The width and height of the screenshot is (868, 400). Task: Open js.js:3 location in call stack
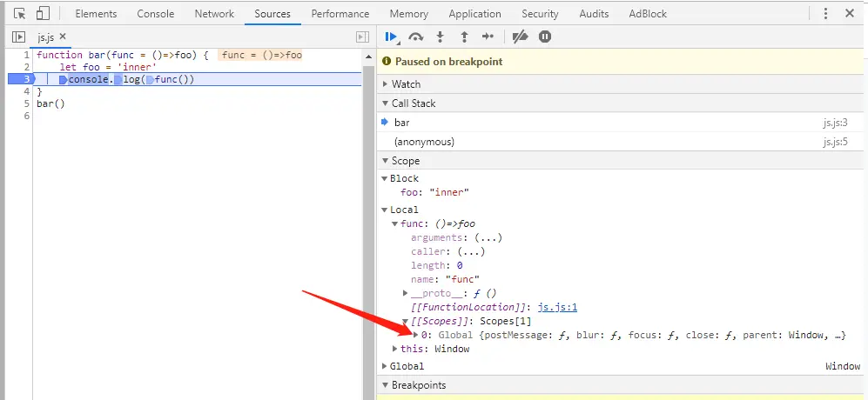[x=835, y=123]
